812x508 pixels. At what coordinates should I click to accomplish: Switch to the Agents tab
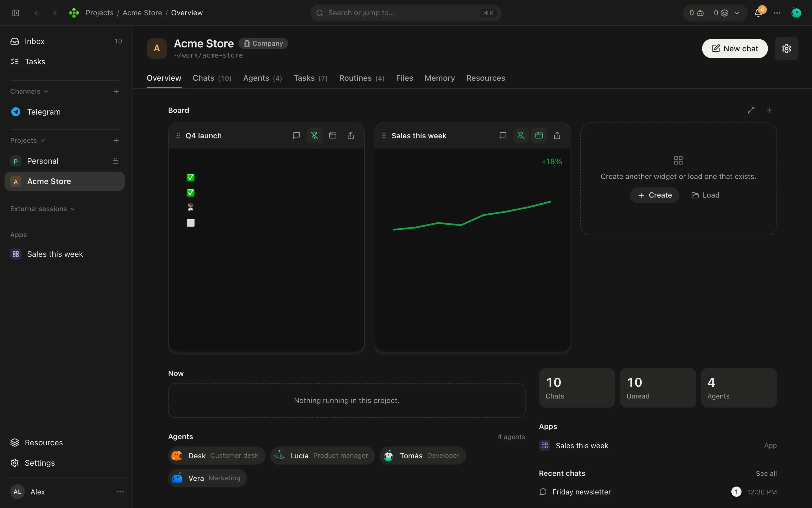(x=262, y=78)
